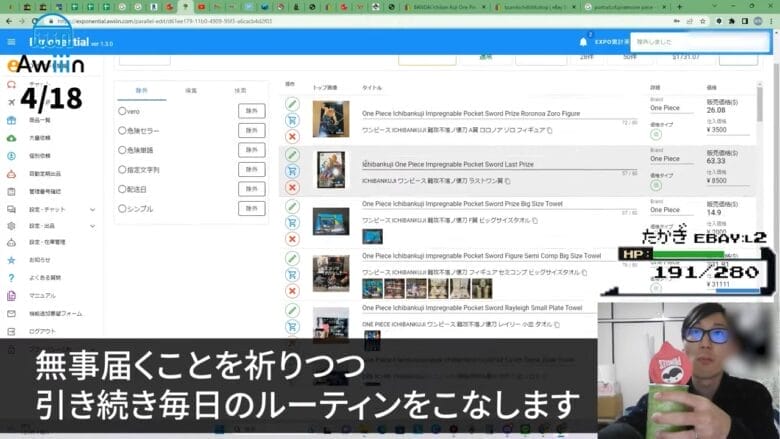Open the マニュアル sidebar menu item
This screenshot has height=439, width=780.
click(42, 296)
